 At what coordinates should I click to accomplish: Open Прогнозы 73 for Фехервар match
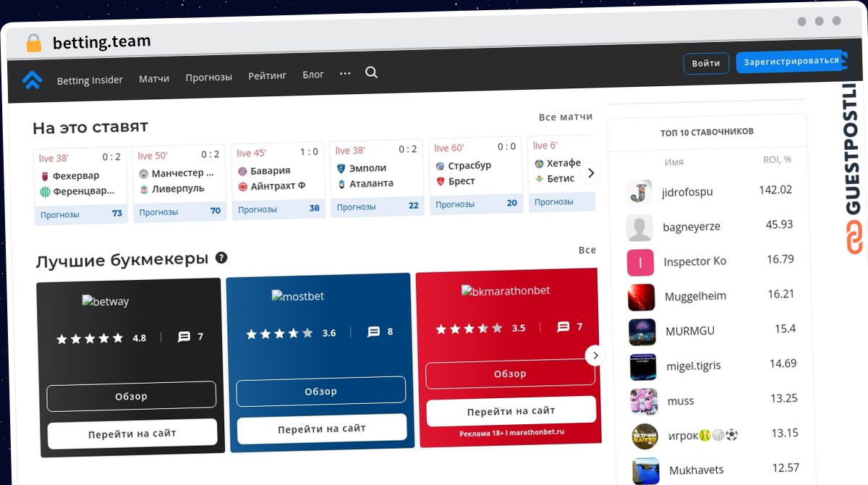80,214
